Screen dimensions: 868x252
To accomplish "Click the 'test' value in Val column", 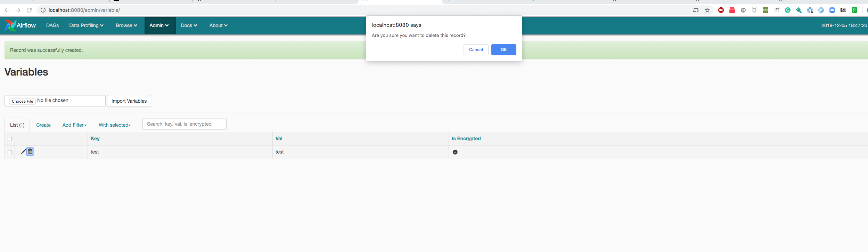I will (280, 152).
